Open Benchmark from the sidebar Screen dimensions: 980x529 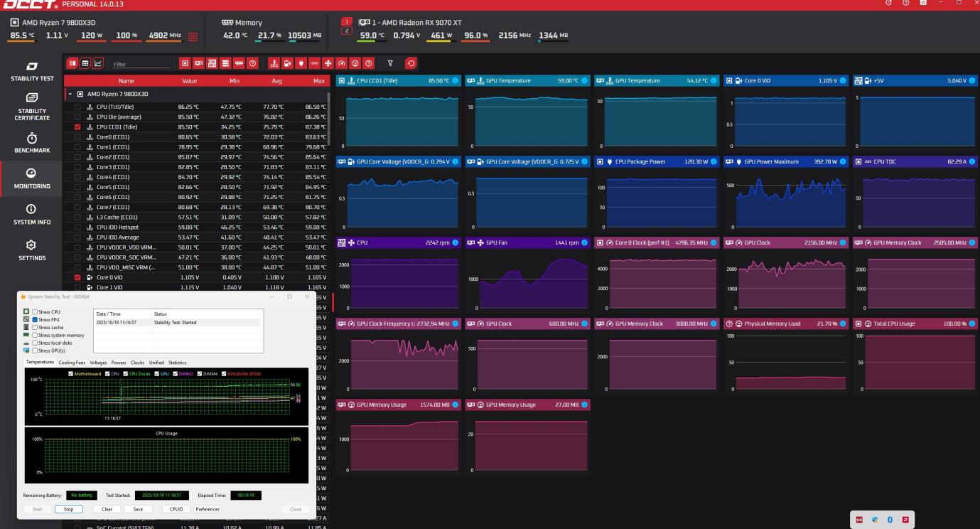(x=32, y=143)
